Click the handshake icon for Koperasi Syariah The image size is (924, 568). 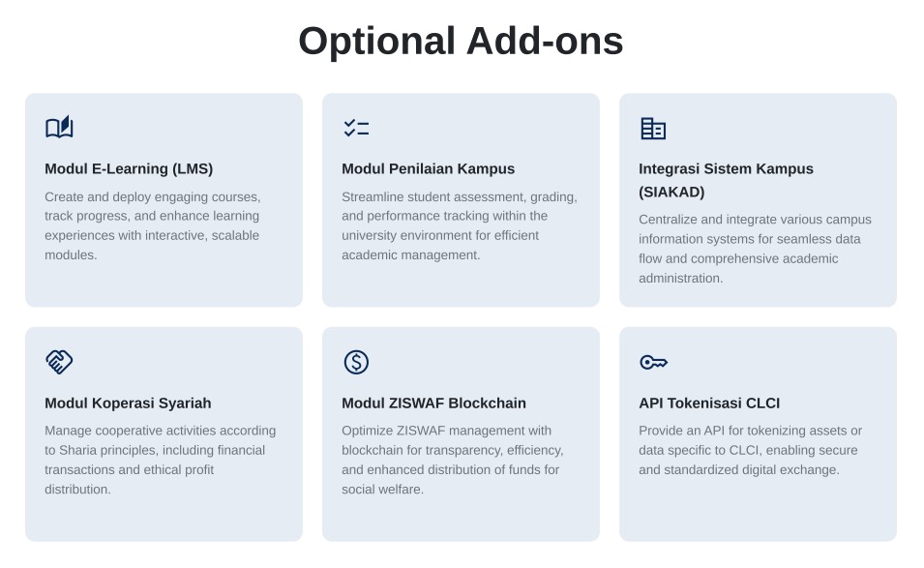point(59,362)
